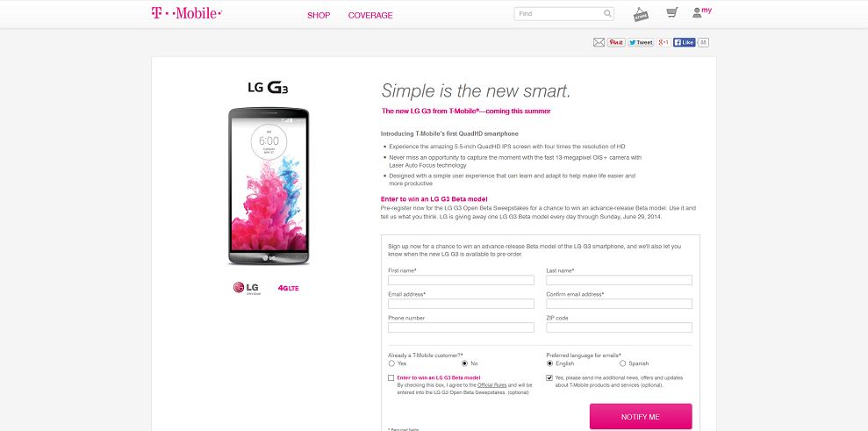
Task: Open the shopping cart icon
Action: click(672, 13)
